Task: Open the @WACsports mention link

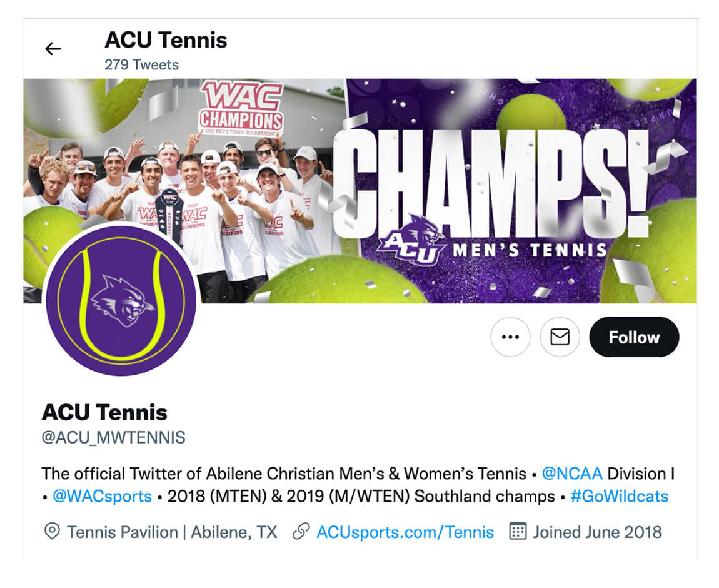Action: (102, 497)
